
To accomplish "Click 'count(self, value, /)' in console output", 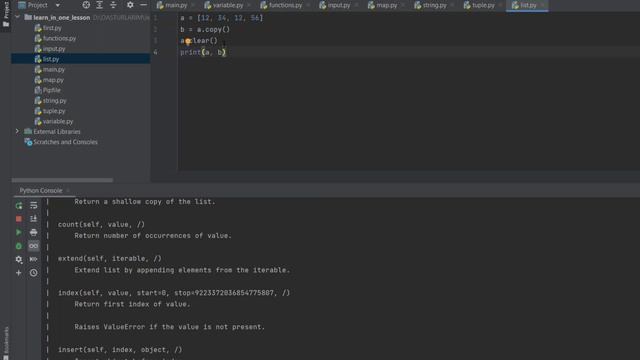I will (101, 224).
